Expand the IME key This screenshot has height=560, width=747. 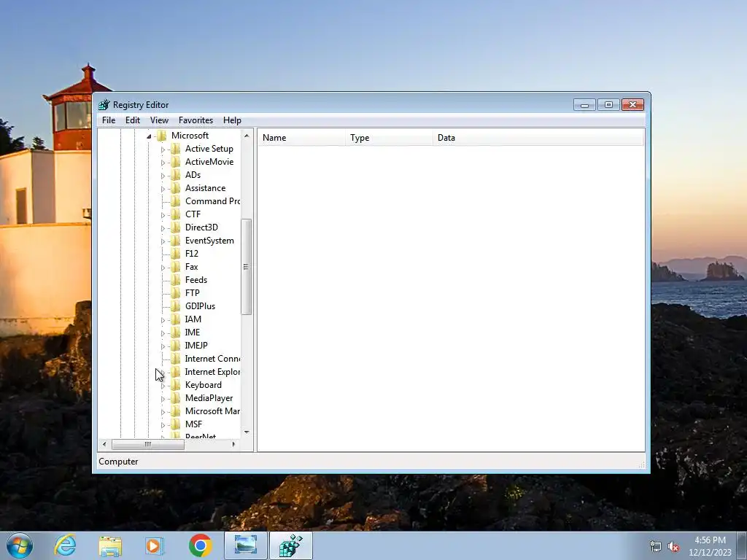(x=163, y=333)
